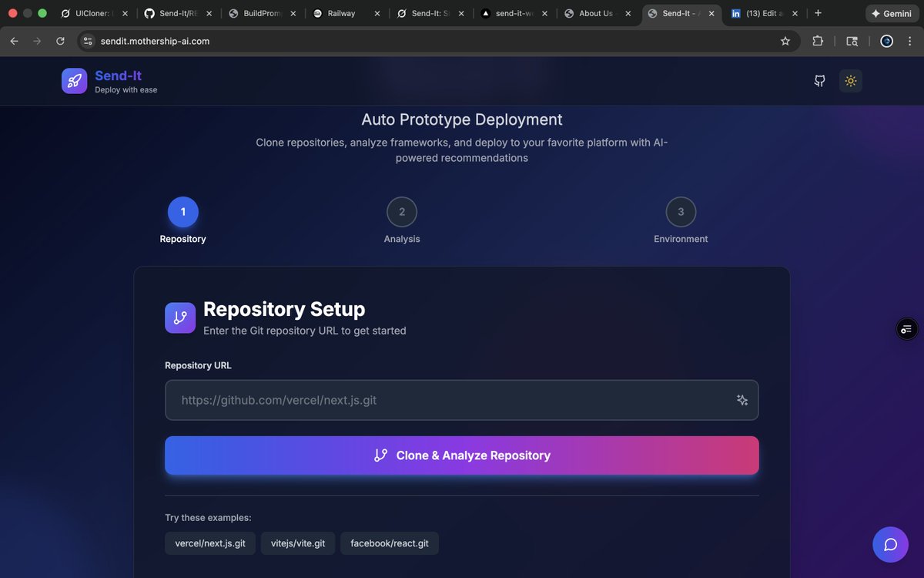Close the About Us tab
The width and height of the screenshot is (924, 578).
tap(628, 13)
